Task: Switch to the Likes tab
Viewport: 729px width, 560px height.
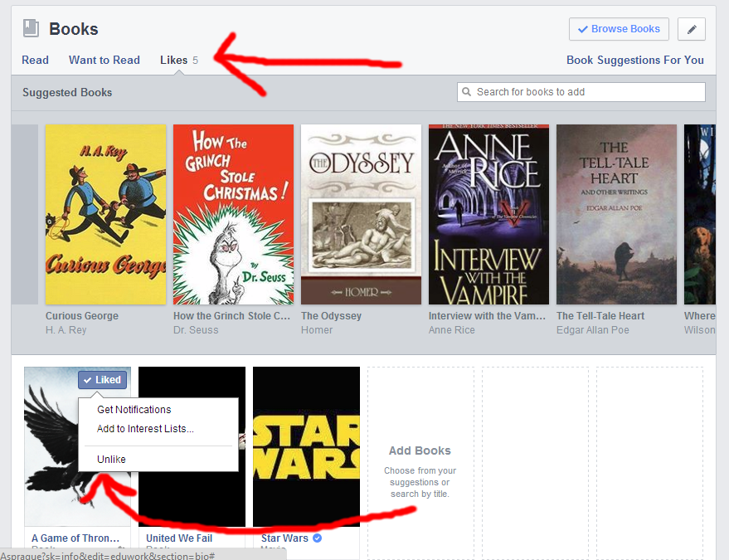Action: click(179, 60)
